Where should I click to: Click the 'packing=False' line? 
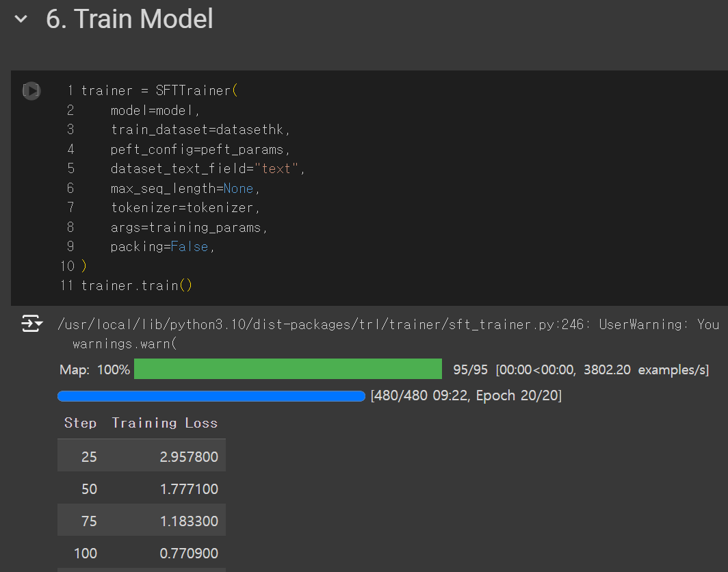pyautogui.click(x=163, y=246)
